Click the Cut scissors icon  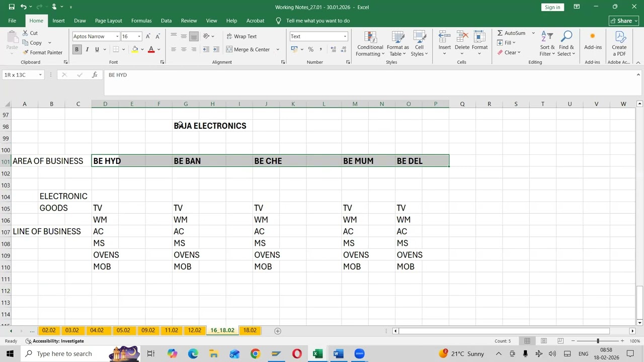(25, 33)
